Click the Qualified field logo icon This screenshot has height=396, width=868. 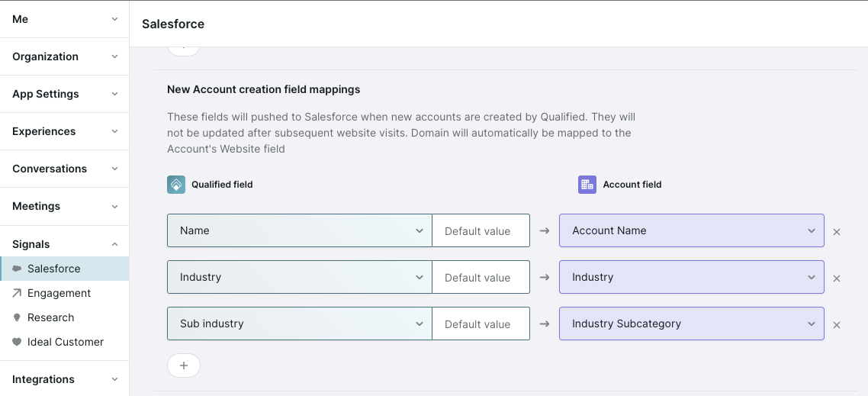click(176, 185)
